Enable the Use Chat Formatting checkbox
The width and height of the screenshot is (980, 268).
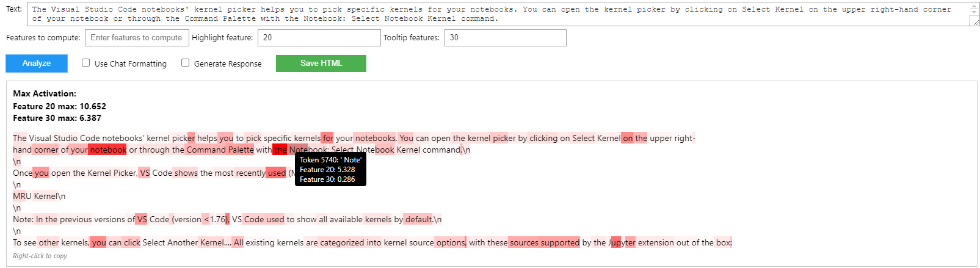pyautogui.click(x=86, y=63)
